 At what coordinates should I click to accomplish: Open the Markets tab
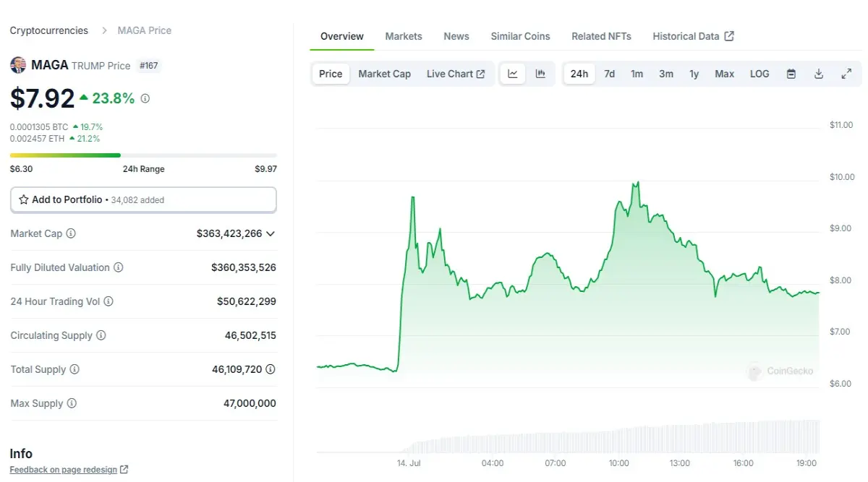pyautogui.click(x=404, y=36)
